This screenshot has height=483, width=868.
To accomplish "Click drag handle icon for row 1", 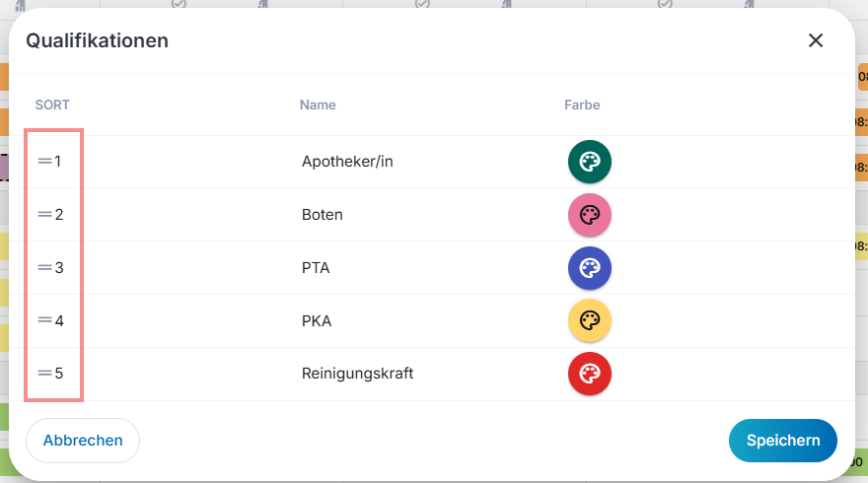I will tap(44, 161).
